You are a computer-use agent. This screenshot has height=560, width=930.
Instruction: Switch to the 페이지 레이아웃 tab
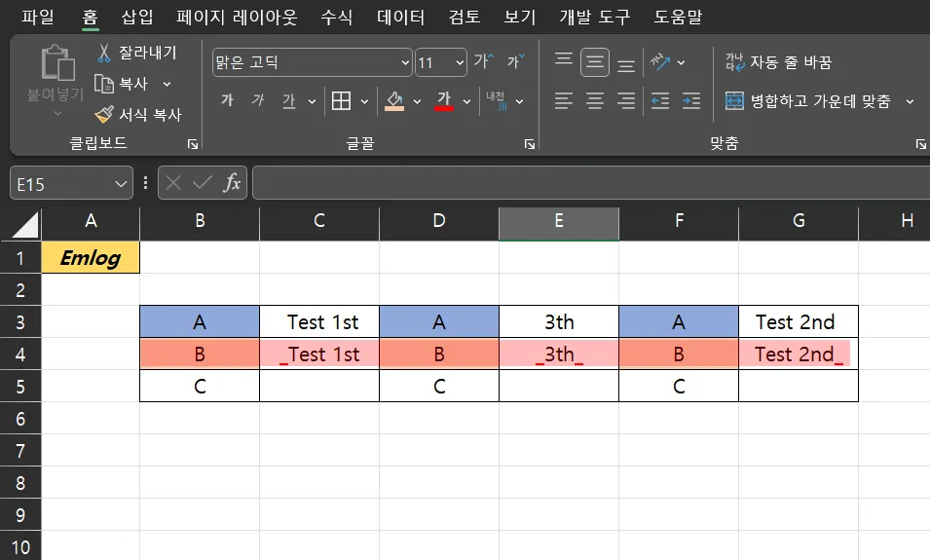(x=237, y=17)
